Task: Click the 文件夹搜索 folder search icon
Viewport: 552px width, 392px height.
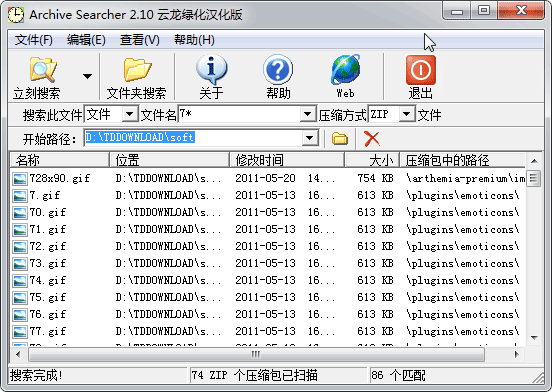Action: 137,69
